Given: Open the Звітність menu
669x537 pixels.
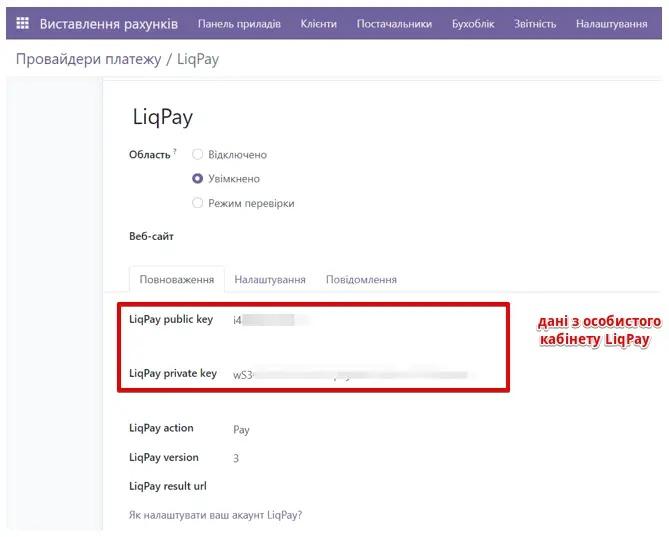Looking at the screenshot, I should pos(535,23).
